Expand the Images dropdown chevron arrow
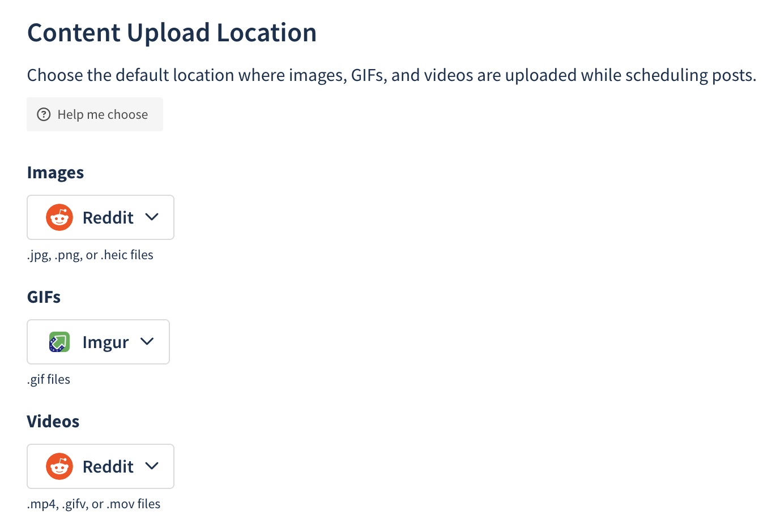Viewport: 776px width, 532px height. pyautogui.click(x=152, y=217)
